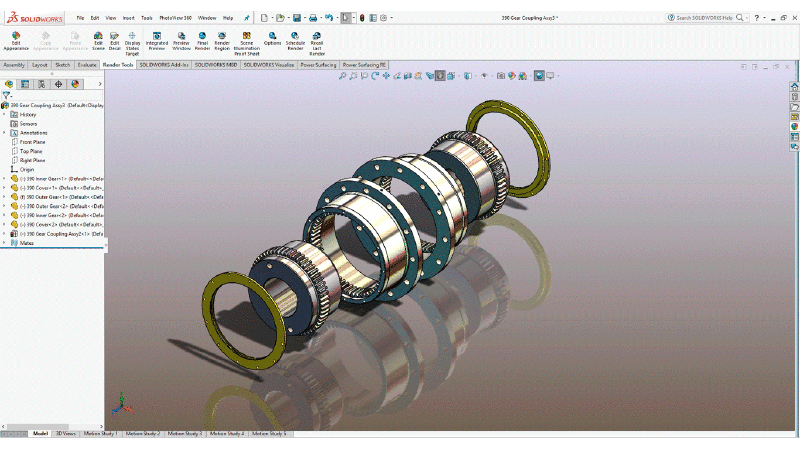Click the Undo icon
This screenshot has height=450, width=800.
pos(329,18)
